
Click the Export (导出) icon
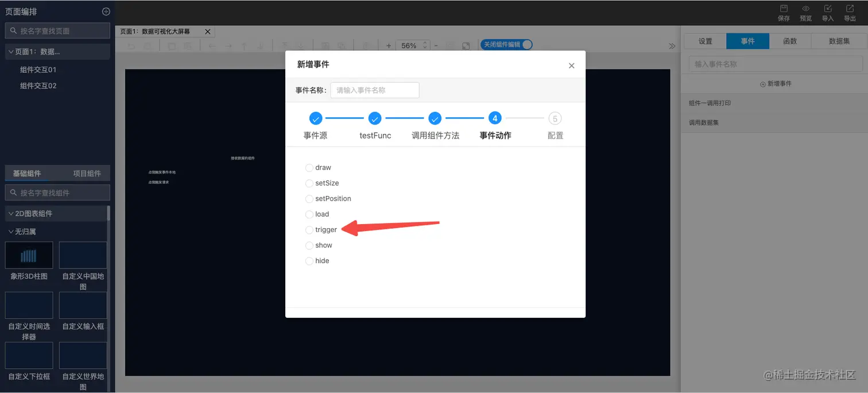coord(850,9)
